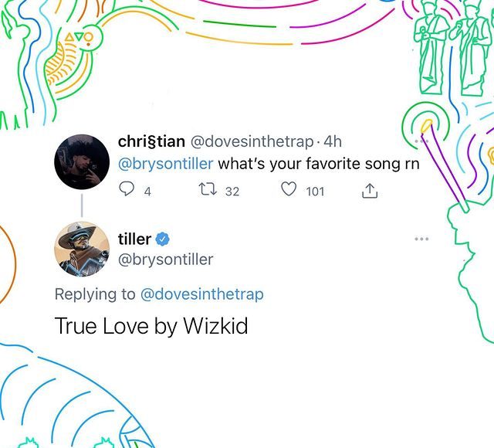Image resolution: width=494 pixels, height=448 pixels.
Task: Open more options on tiller's reply
Action: [x=421, y=239]
